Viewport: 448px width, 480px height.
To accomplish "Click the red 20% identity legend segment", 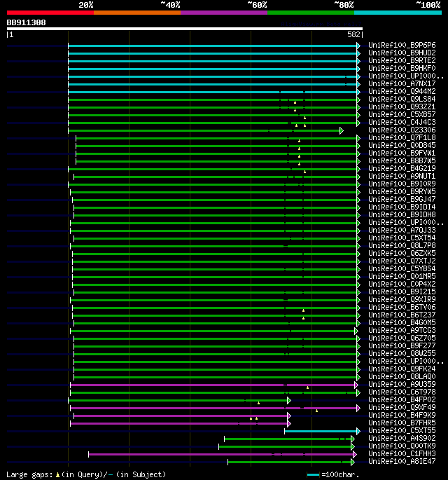I will coord(50,13).
